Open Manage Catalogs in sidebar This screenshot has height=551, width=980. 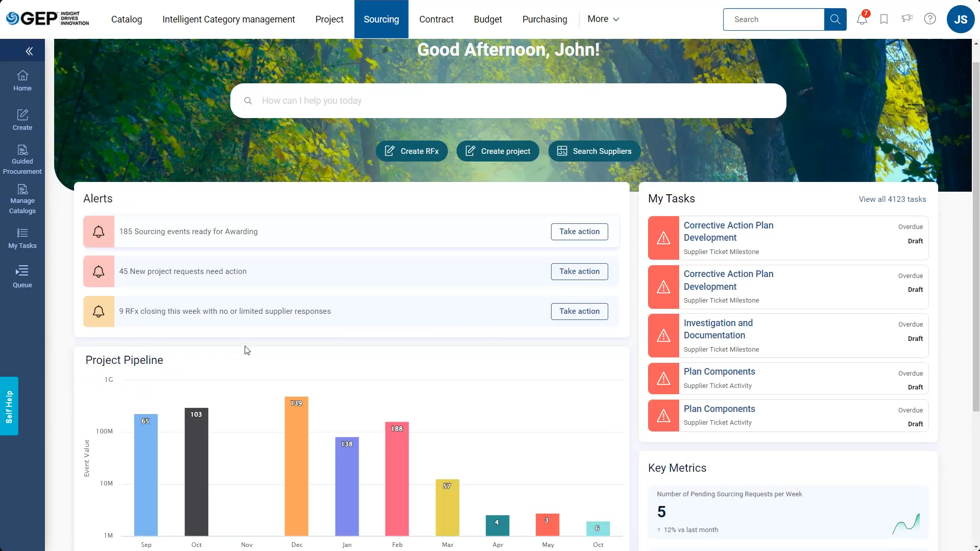22,199
